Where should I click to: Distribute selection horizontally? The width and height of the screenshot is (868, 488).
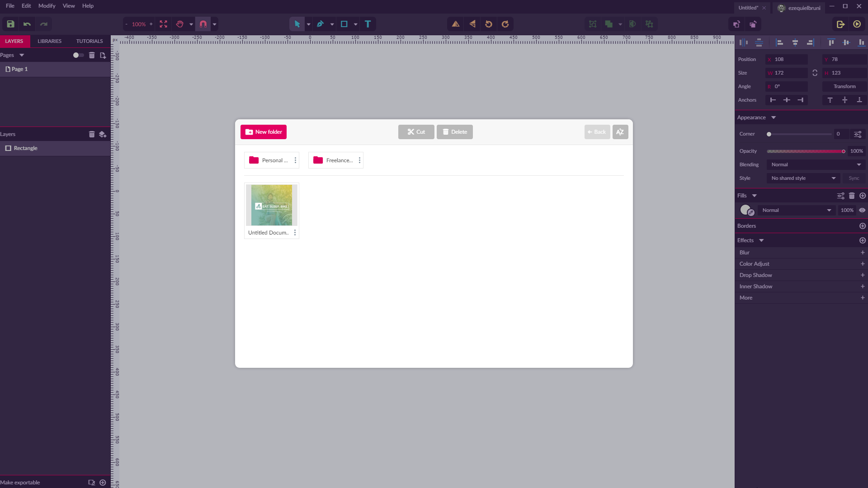pyautogui.click(x=744, y=42)
